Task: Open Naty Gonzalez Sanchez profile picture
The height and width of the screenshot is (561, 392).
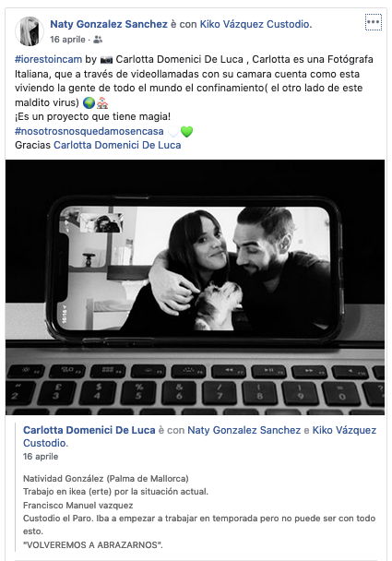Action: tap(30, 31)
